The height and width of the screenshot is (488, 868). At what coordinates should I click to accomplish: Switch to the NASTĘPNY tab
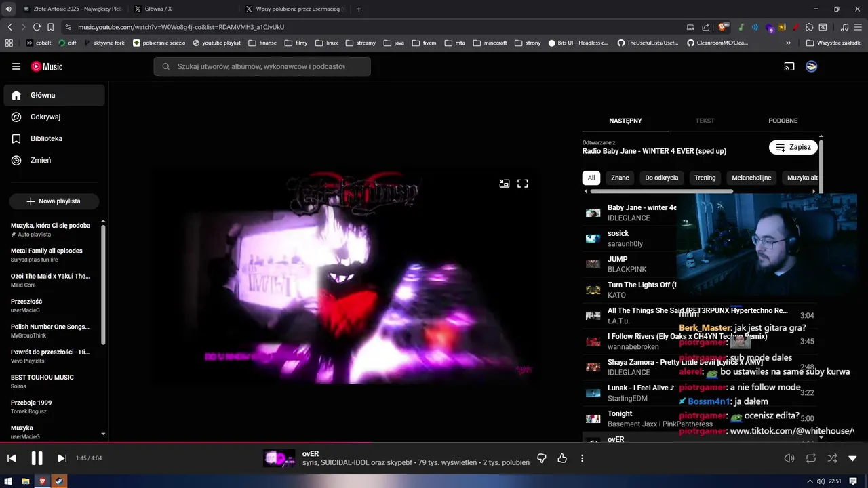click(x=625, y=121)
